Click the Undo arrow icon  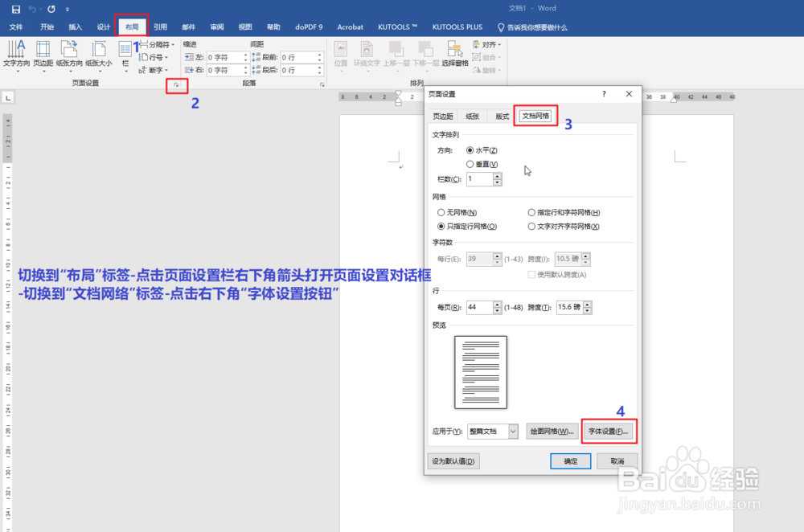(33, 9)
